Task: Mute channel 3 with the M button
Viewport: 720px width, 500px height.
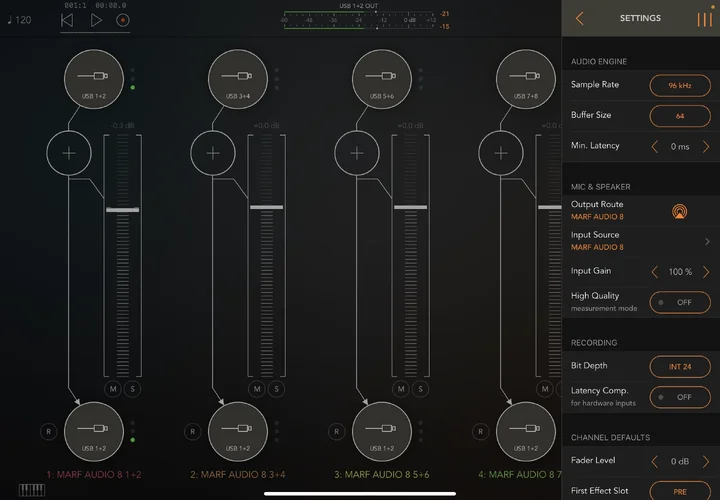Action: point(401,389)
